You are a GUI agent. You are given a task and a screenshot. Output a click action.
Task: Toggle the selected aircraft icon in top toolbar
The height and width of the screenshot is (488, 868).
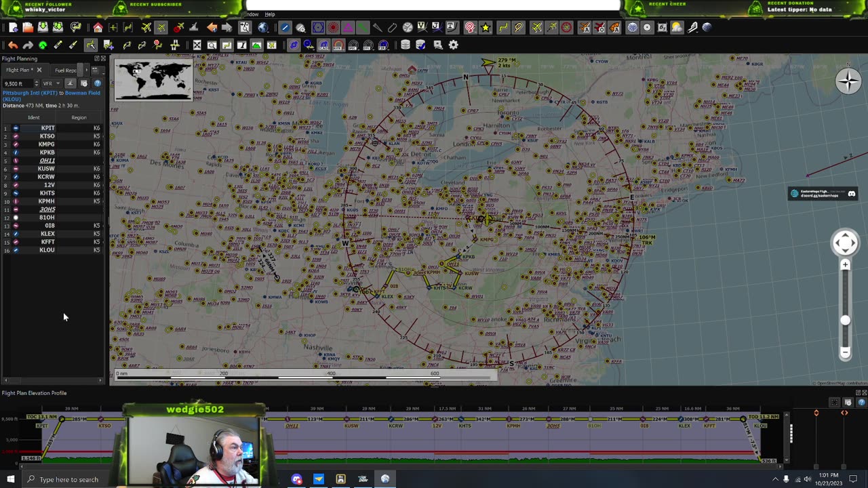[x=161, y=27]
